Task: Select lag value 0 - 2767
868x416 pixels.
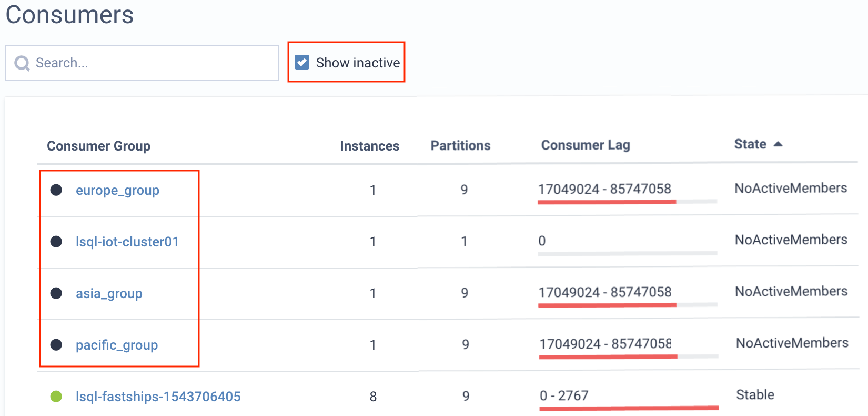Action: point(564,395)
